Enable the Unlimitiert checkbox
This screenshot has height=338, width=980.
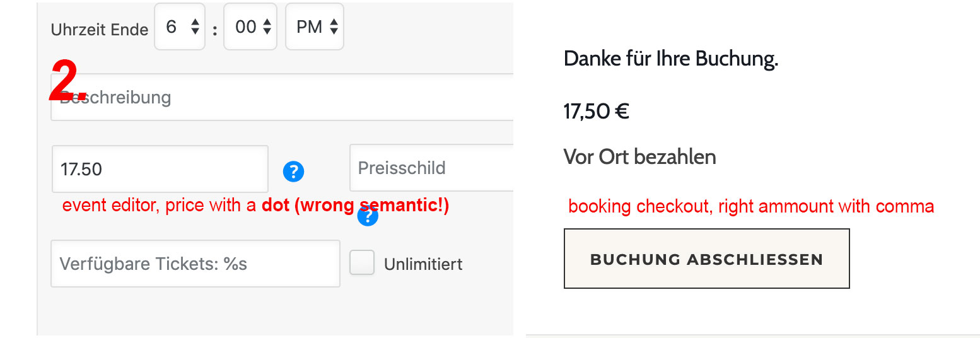[362, 263]
